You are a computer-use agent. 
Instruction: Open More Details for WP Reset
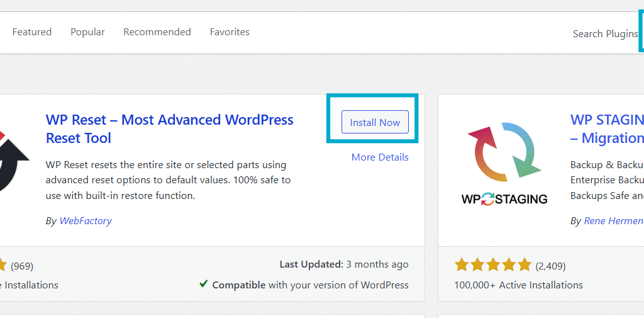380,157
